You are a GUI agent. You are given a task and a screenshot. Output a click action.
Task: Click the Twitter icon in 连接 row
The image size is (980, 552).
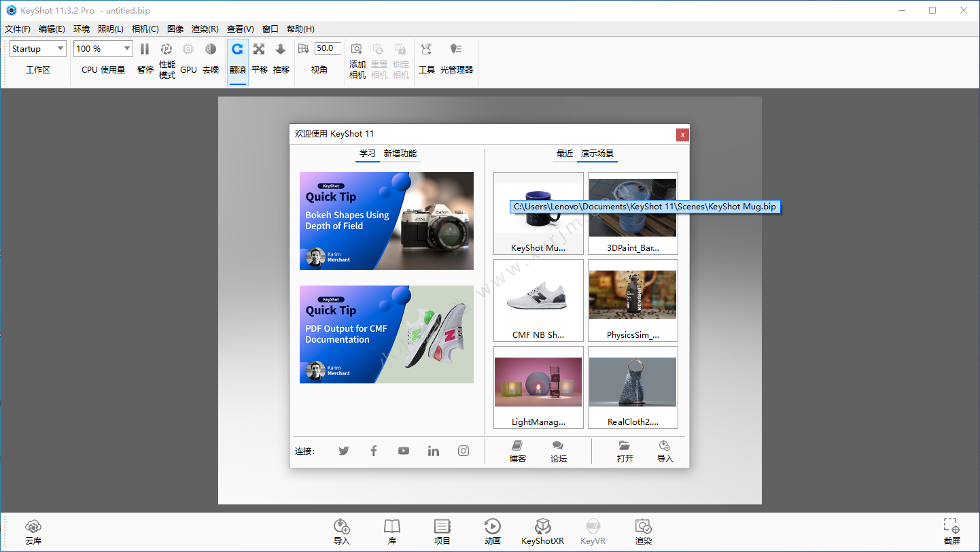coord(344,451)
